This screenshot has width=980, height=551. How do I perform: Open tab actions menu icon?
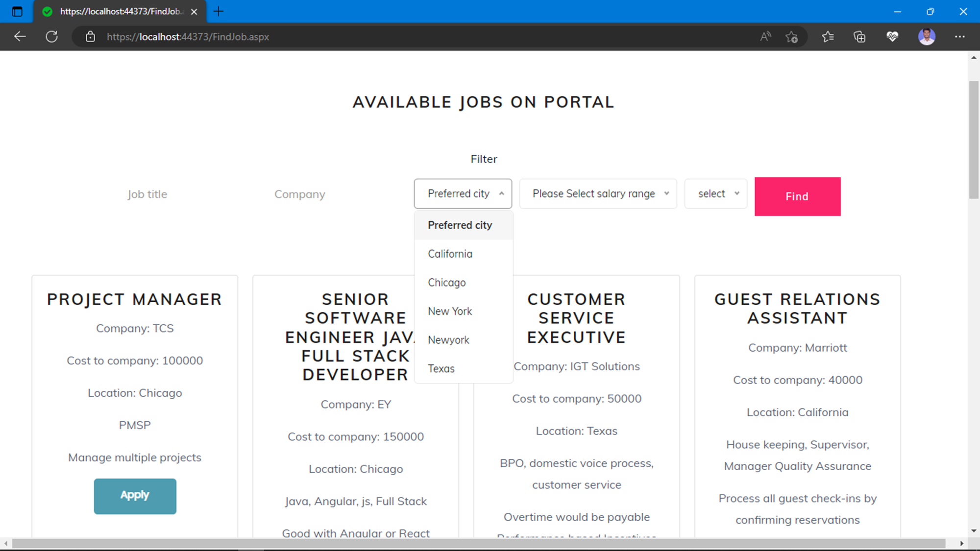point(17,11)
